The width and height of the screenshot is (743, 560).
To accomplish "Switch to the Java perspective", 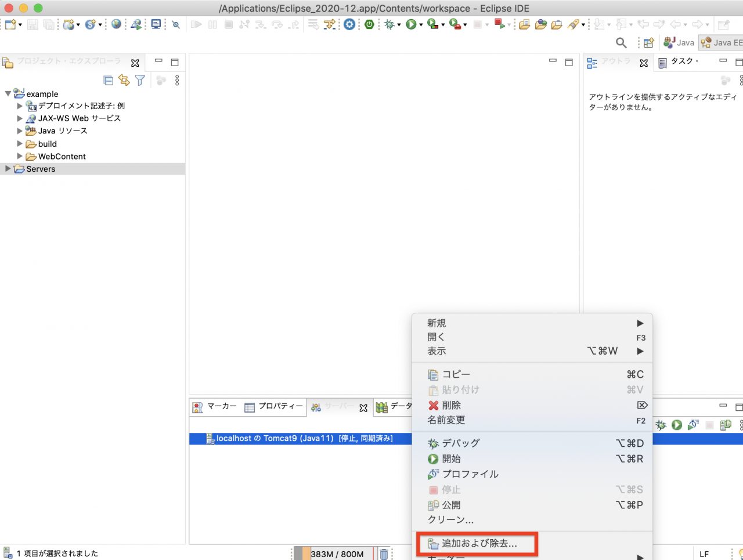I will coord(679,42).
